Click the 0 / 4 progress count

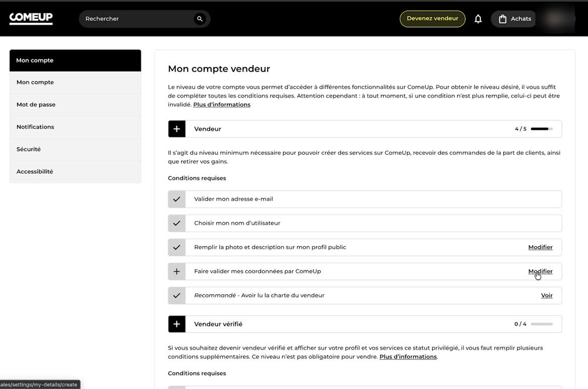point(520,324)
